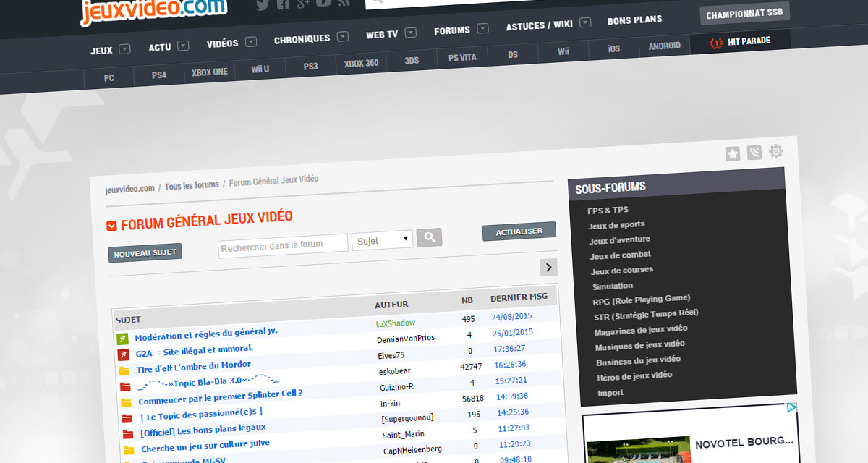
Task: Click the ACTUALISER button
Action: [x=519, y=231]
